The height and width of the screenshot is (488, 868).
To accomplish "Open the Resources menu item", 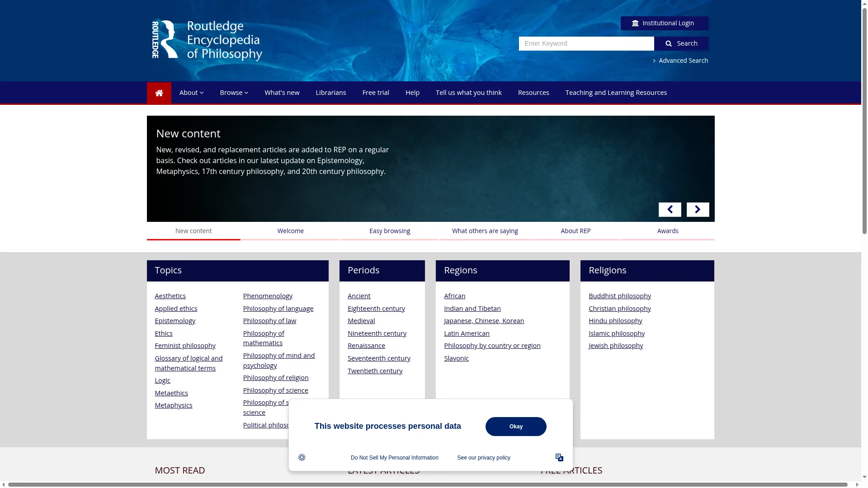I will click(x=533, y=93).
